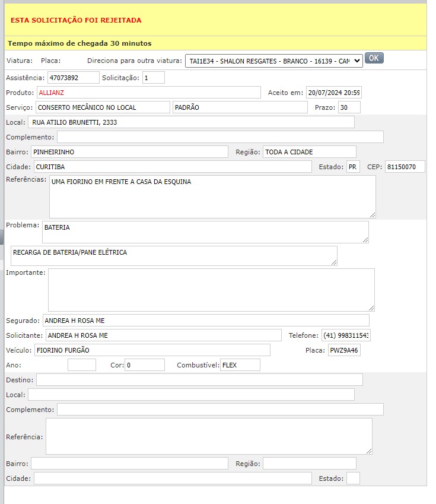Select the Segurado name field

tap(205, 321)
